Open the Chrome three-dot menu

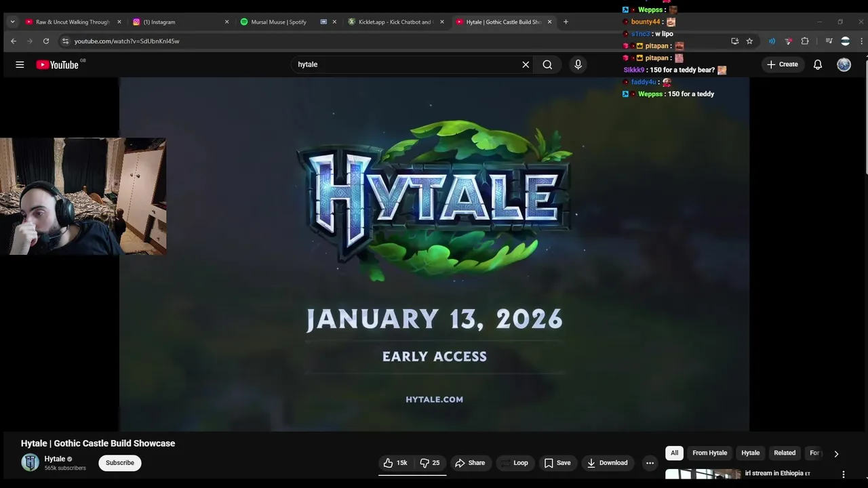tap(861, 41)
